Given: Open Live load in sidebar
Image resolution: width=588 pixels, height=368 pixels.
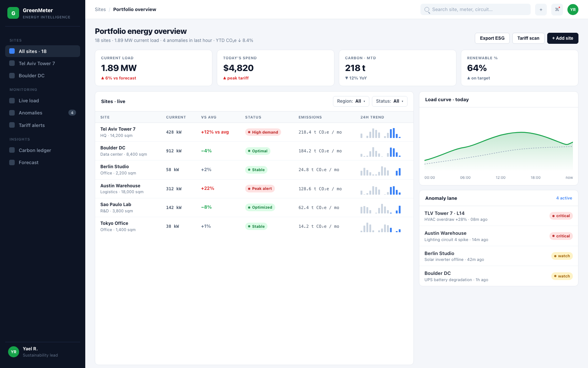Looking at the screenshot, I should 43,100.
